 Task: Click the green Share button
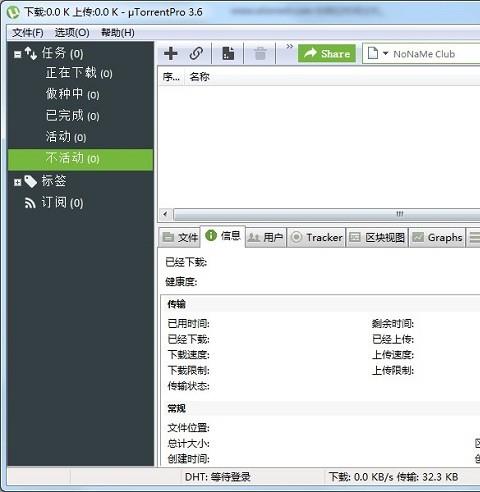pyautogui.click(x=327, y=53)
